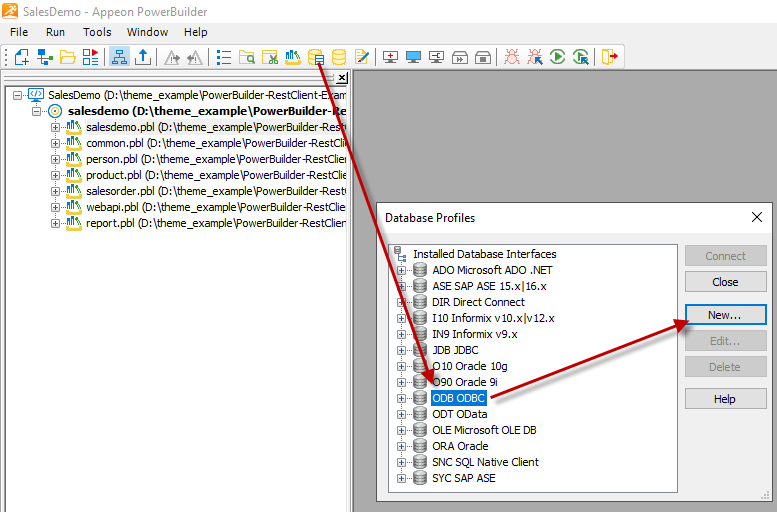The width and height of the screenshot is (777, 512).
Task: Click the Output window upload-arrow icon
Action: point(143,57)
